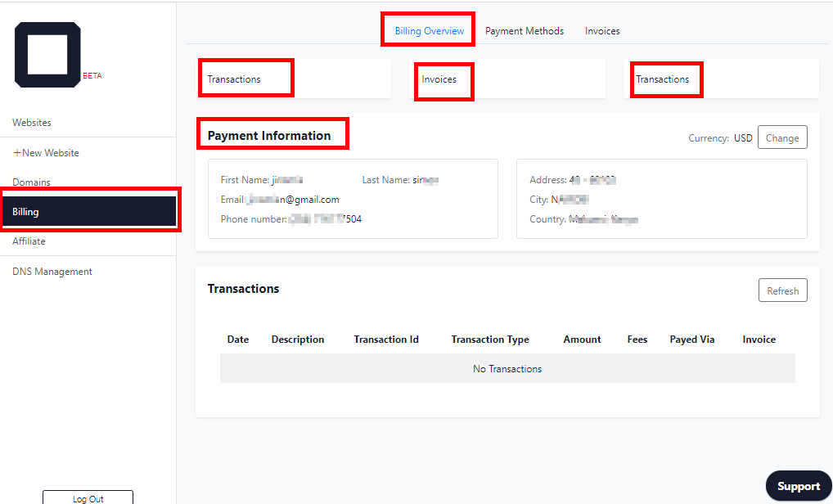Click the Transaction Id column header
Viewport: 833px width, 504px height.
point(386,340)
